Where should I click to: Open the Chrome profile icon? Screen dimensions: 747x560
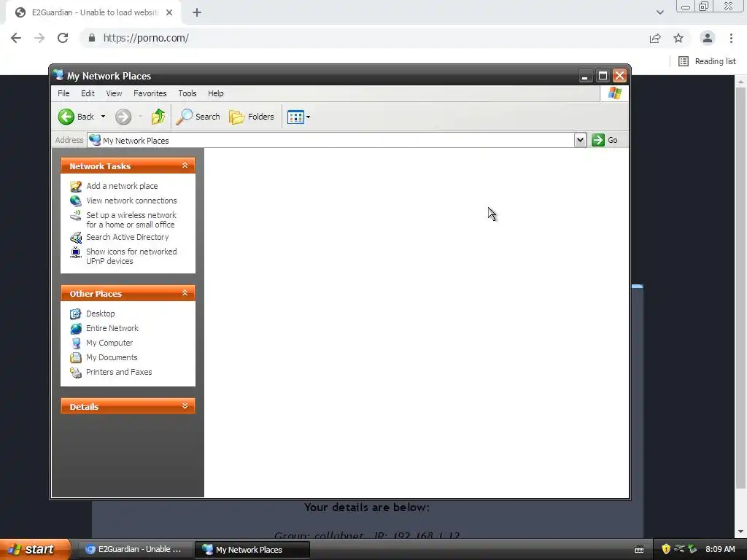tap(708, 38)
